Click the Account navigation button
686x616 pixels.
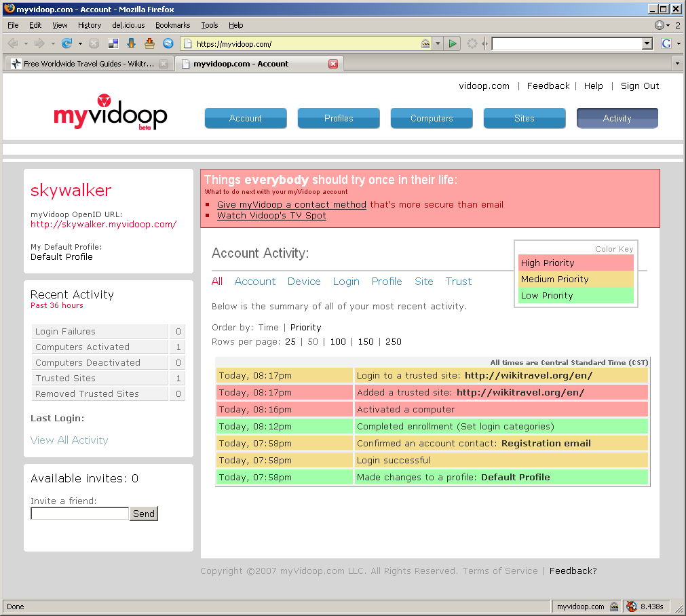pos(246,118)
